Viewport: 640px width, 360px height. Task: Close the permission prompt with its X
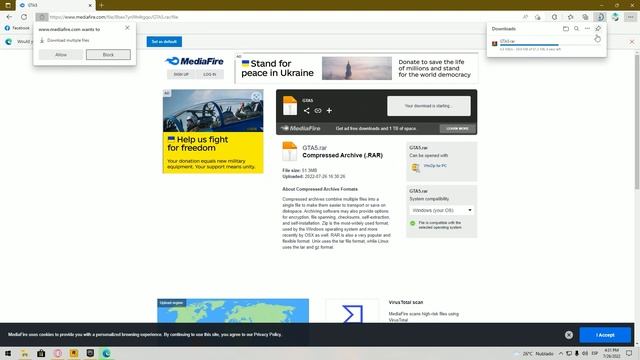(x=127, y=28)
